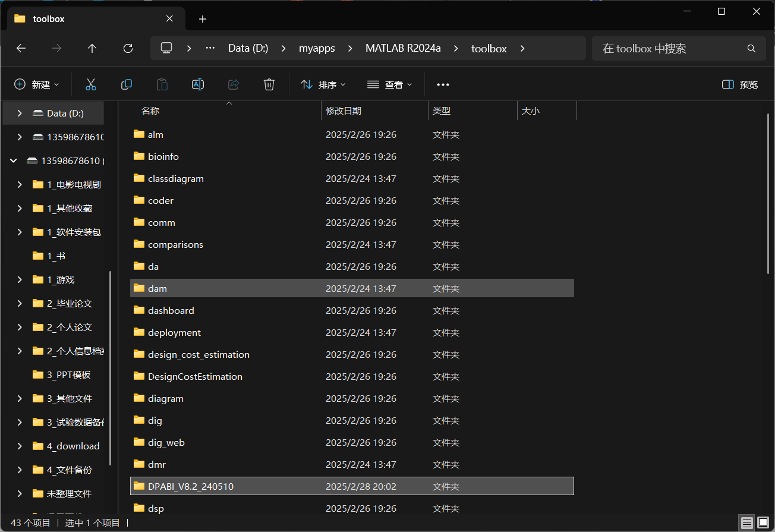Expand the 2_毕业论文 tree folder
Image resolution: width=775 pixels, height=532 pixels.
(20, 304)
